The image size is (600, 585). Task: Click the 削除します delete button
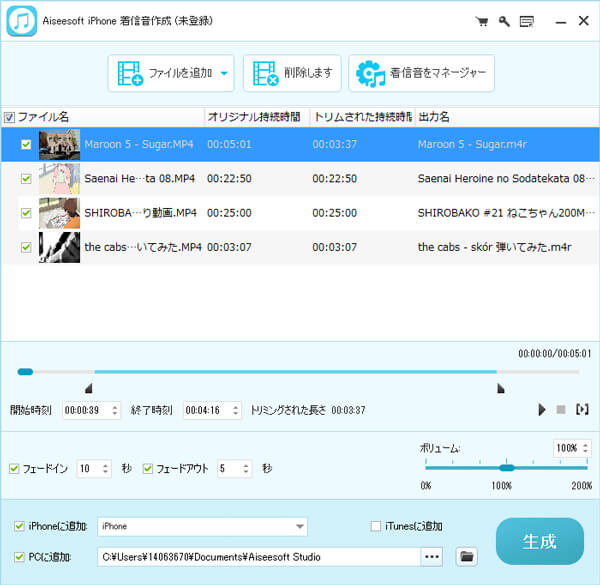(292, 73)
